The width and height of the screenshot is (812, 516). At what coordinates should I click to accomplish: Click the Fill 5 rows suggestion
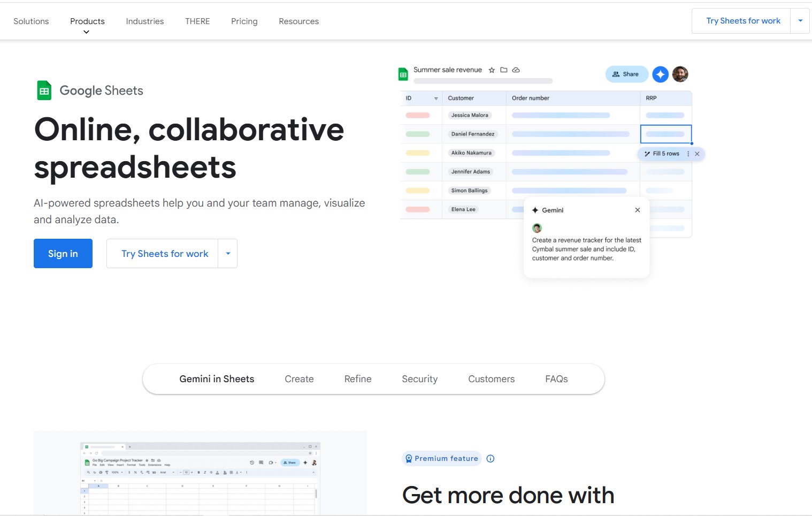[x=662, y=154]
